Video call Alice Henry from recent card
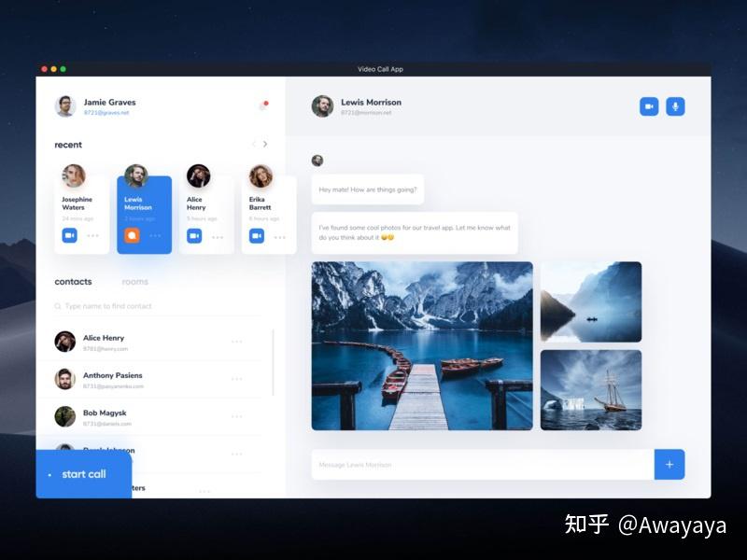Screen dimensions: 747x560 point(194,236)
